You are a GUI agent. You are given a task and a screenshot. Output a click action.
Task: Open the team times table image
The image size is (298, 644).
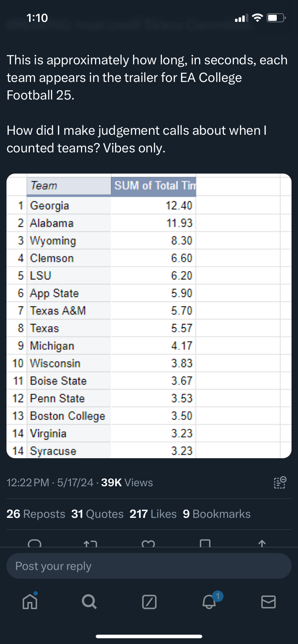tap(149, 316)
